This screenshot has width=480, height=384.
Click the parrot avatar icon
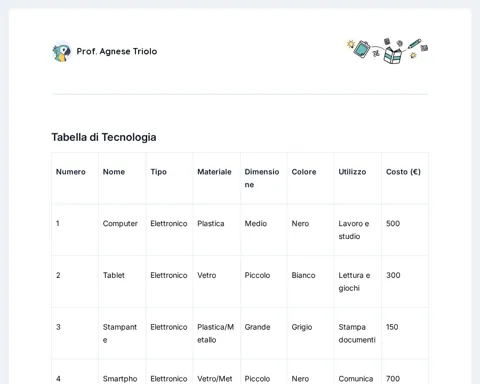[x=62, y=52]
